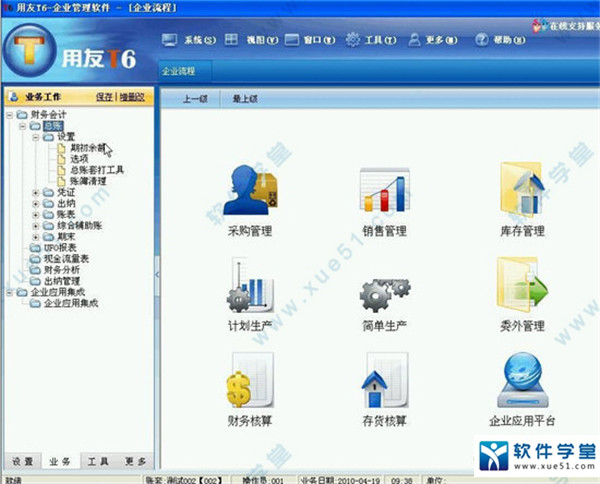Click the 09:38 time in status bar
Screen dimensions: 600x484
[402, 480]
